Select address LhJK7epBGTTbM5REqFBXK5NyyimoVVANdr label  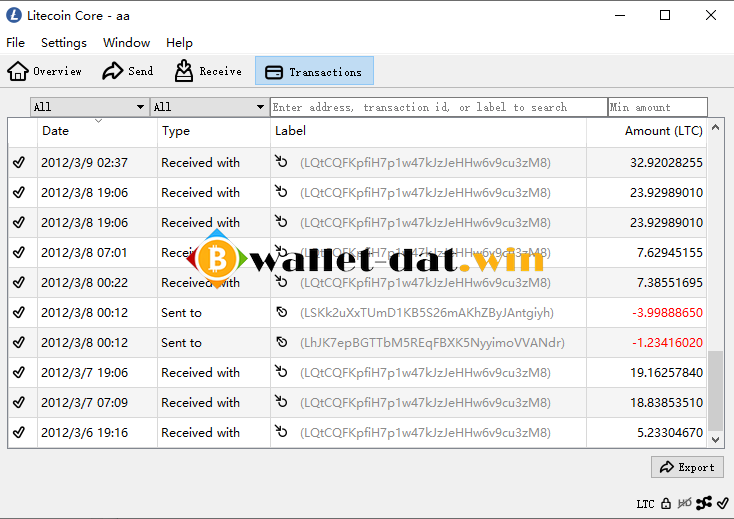click(432, 343)
